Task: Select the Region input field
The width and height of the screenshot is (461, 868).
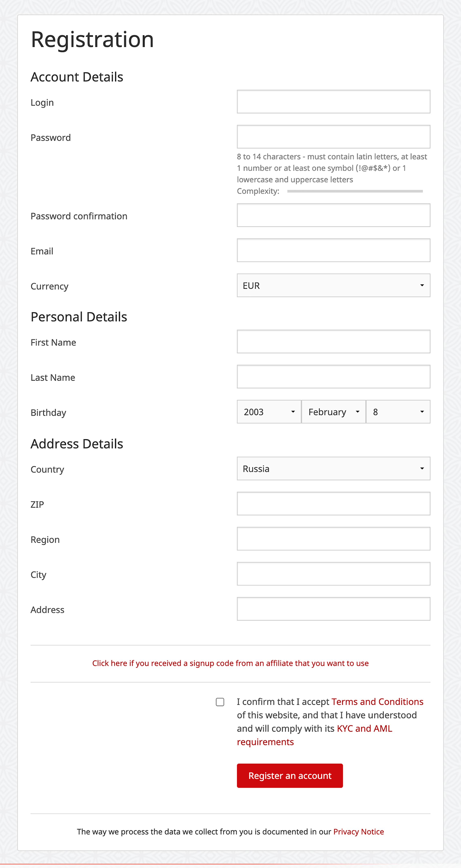Action: (333, 539)
